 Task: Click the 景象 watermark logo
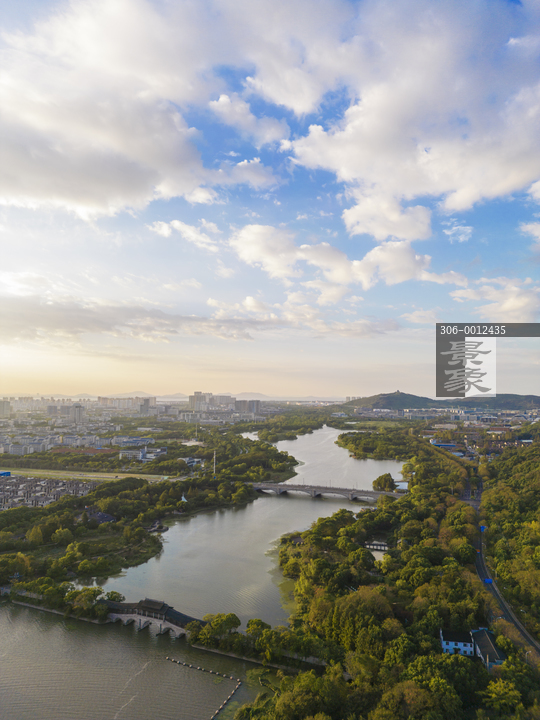[x=466, y=367]
